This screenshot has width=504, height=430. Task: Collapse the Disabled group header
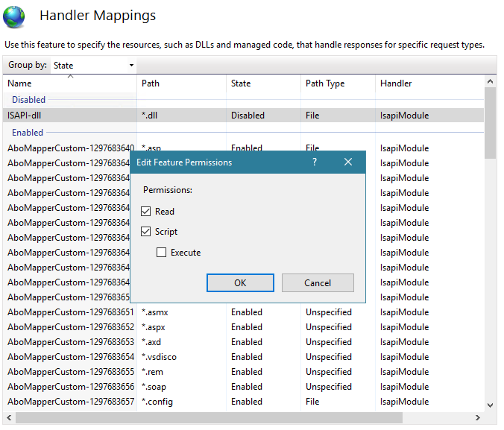(x=28, y=100)
